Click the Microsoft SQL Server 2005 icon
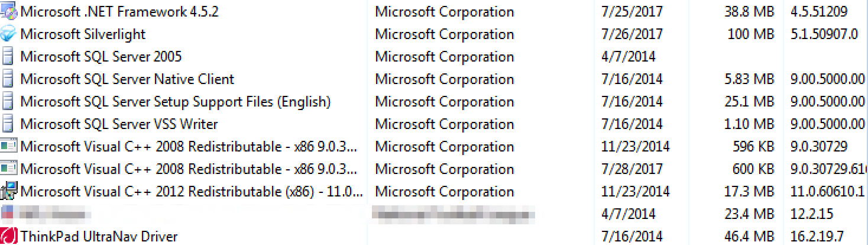Image resolution: width=868 pixels, height=245 pixels. click(8, 56)
